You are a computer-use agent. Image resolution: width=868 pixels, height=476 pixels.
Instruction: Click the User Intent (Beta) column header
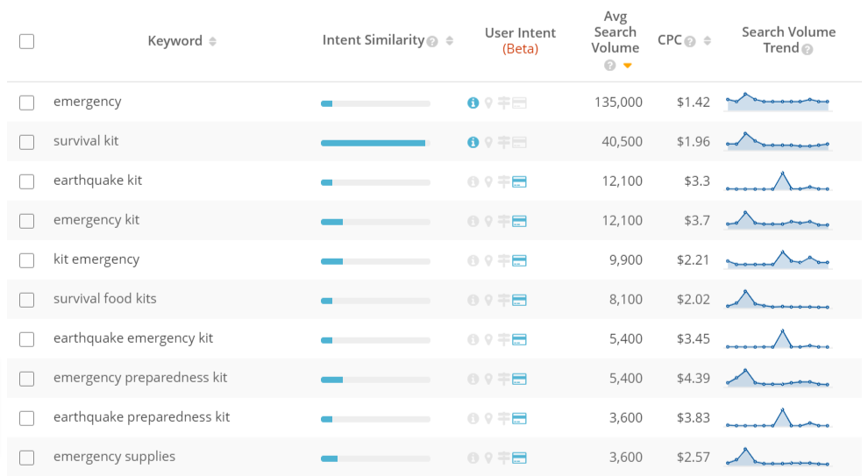(x=520, y=40)
